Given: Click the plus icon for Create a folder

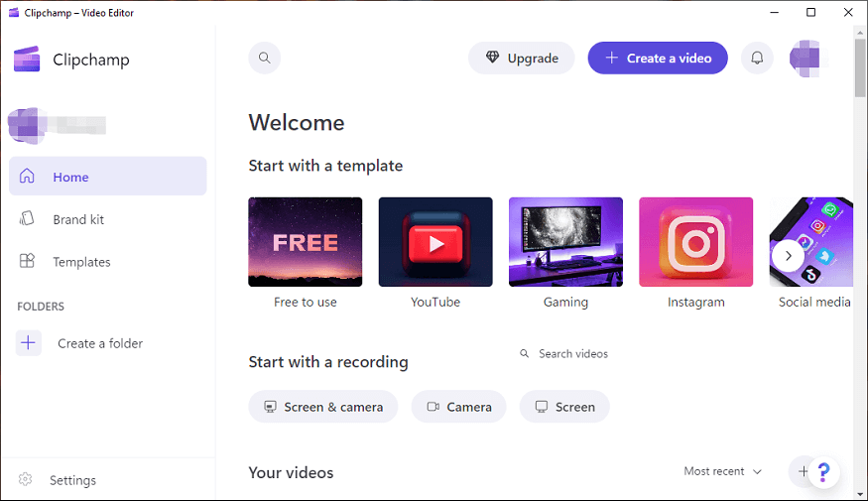Looking at the screenshot, I should click(28, 342).
